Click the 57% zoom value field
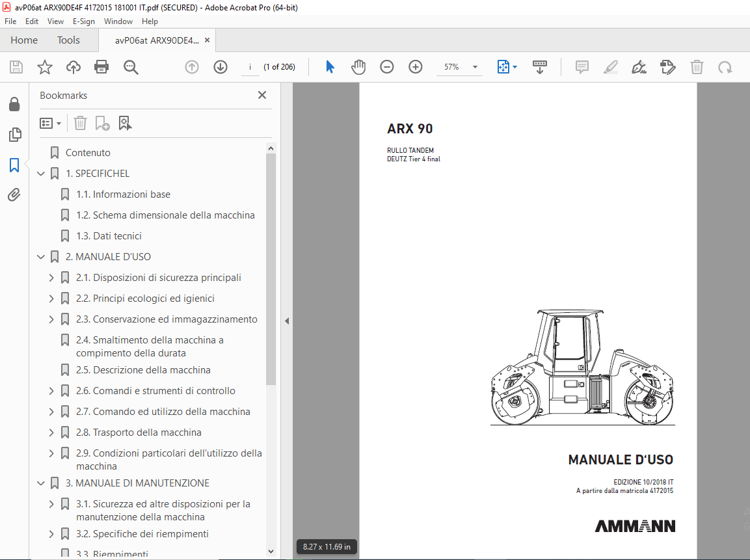Image resolution: width=750 pixels, height=560 pixels. coord(452,67)
